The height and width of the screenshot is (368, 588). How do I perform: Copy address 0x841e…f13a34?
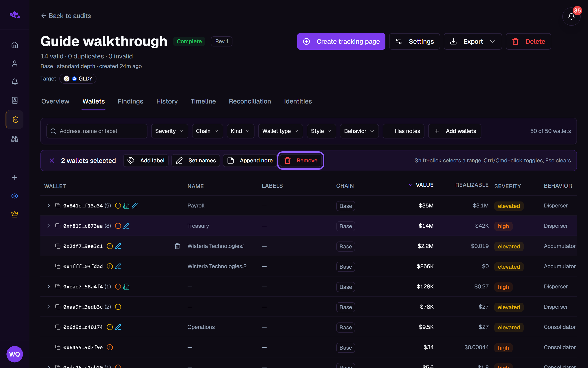click(x=58, y=206)
